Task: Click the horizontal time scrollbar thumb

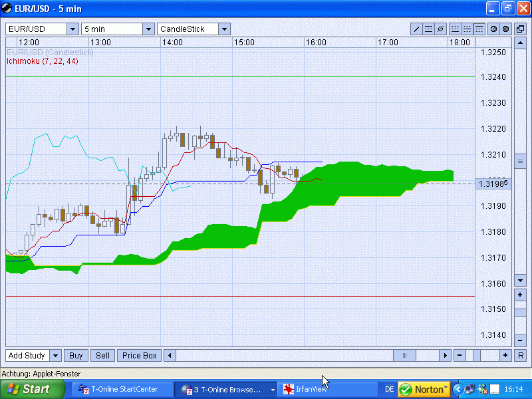Action: [403, 356]
